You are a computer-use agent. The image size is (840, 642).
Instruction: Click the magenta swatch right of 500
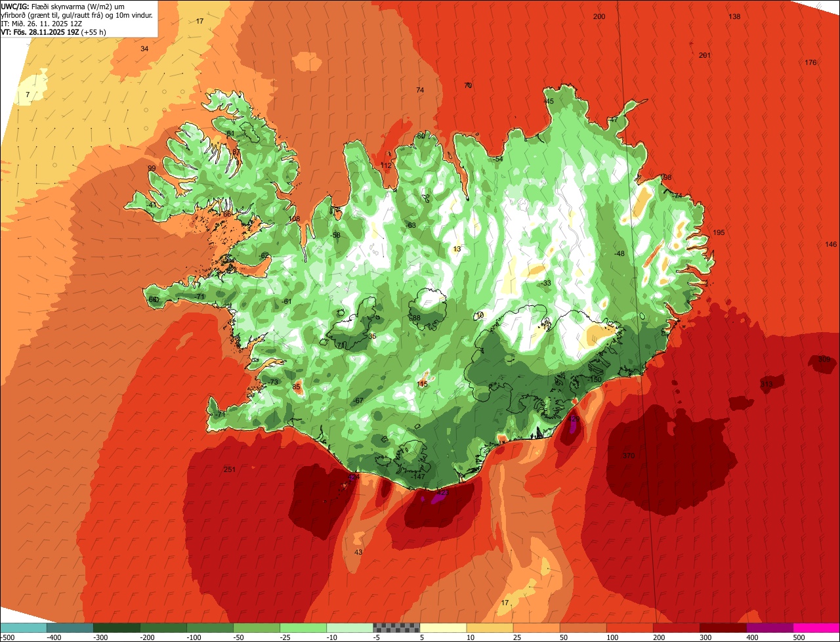pyautogui.click(x=816, y=628)
